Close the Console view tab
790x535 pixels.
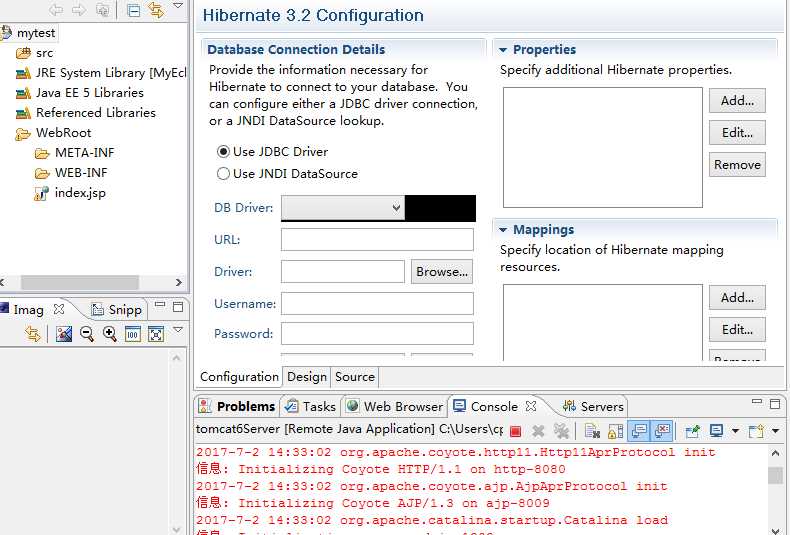tap(531, 406)
